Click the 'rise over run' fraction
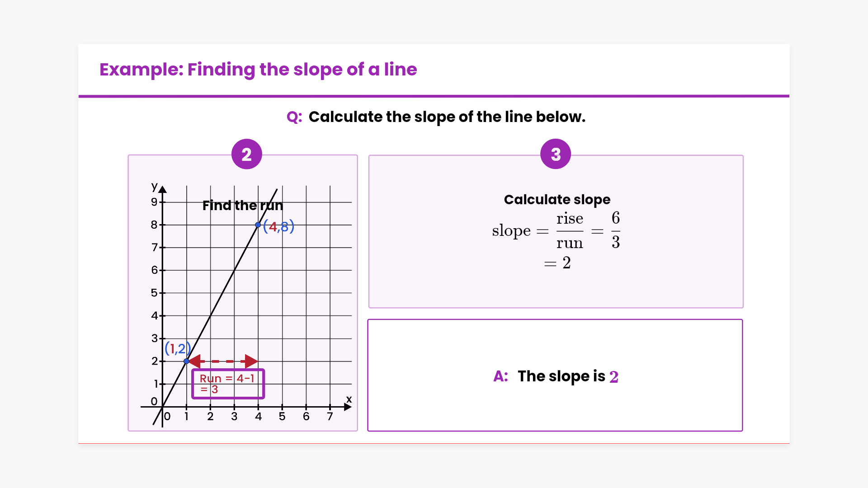 (570, 231)
